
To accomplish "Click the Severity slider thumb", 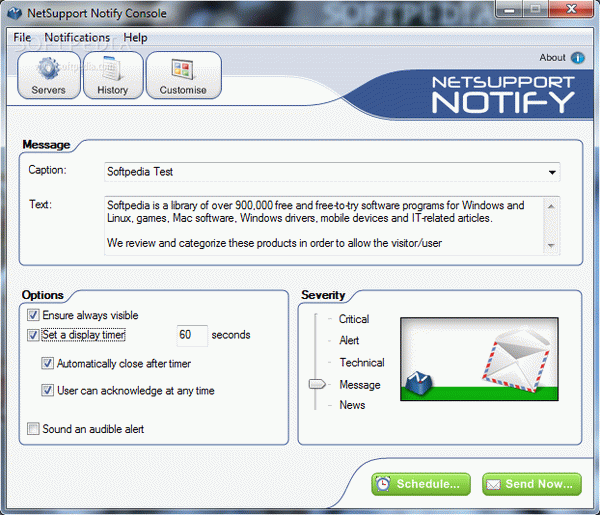I will (317, 384).
